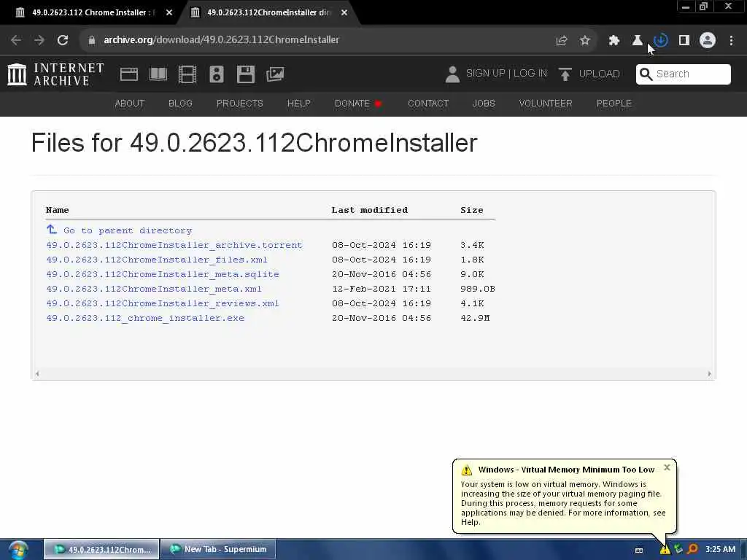Open the VOLUNTEER menu item
Screen dimensions: 747x560
pos(546,104)
